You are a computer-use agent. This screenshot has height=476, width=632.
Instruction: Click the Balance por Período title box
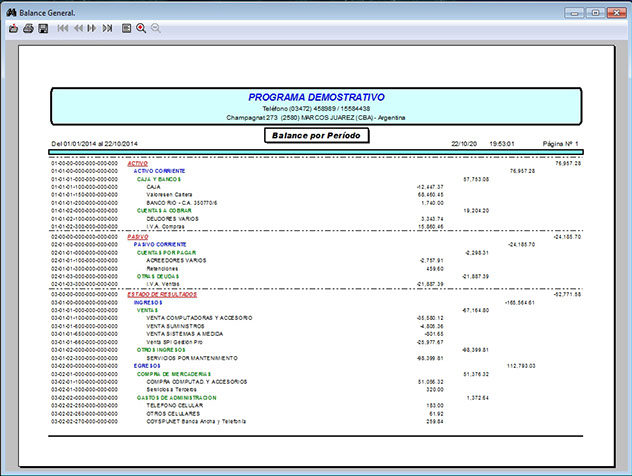coord(317,135)
